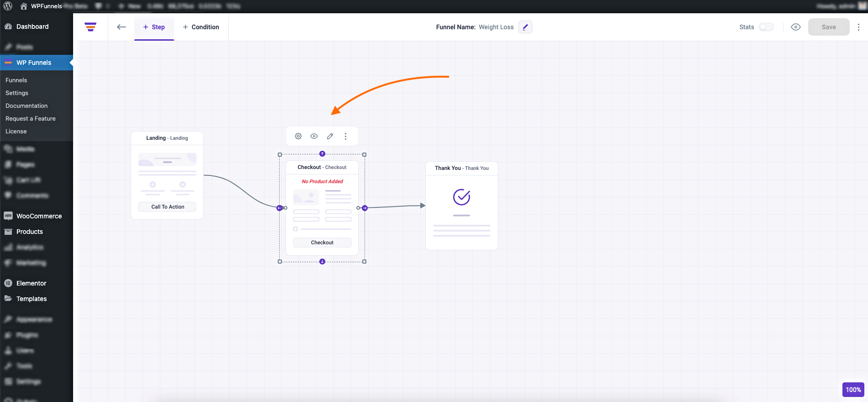The width and height of the screenshot is (868, 402).
Task: Go to WP Funnels Settings submenu
Action: pyautogui.click(x=17, y=93)
